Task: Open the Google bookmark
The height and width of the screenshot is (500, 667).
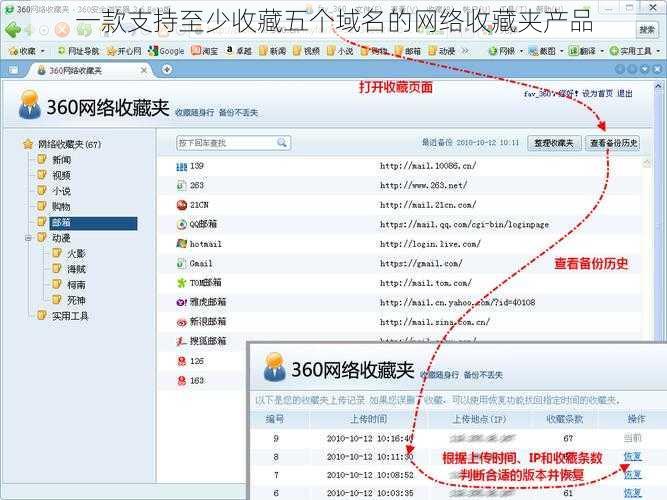Action: [x=166, y=51]
